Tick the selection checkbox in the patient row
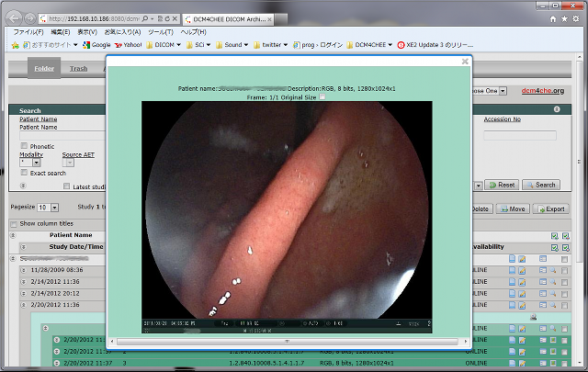Screen dimensions: 588x372 click(565, 260)
